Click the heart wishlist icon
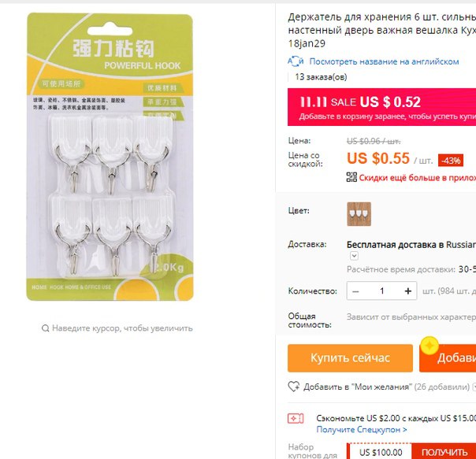The width and height of the screenshot is (476, 459). [293, 387]
